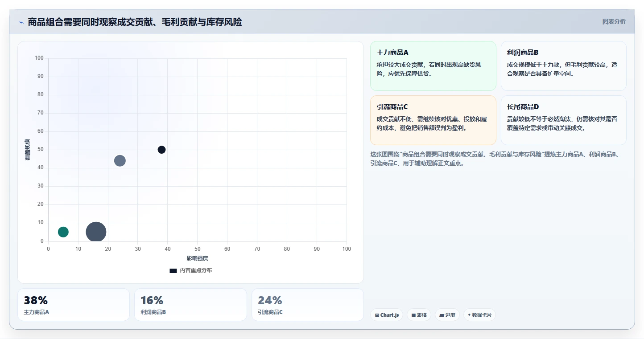This screenshot has width=644, height=339.
Task: Click the 图表分析 label in the header
Action: click(614, 21)
